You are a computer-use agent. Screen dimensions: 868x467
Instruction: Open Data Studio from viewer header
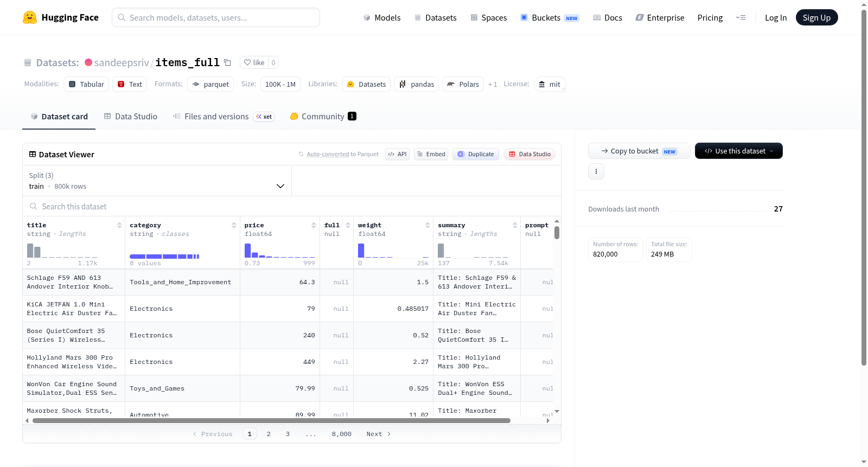pos(529,154)
